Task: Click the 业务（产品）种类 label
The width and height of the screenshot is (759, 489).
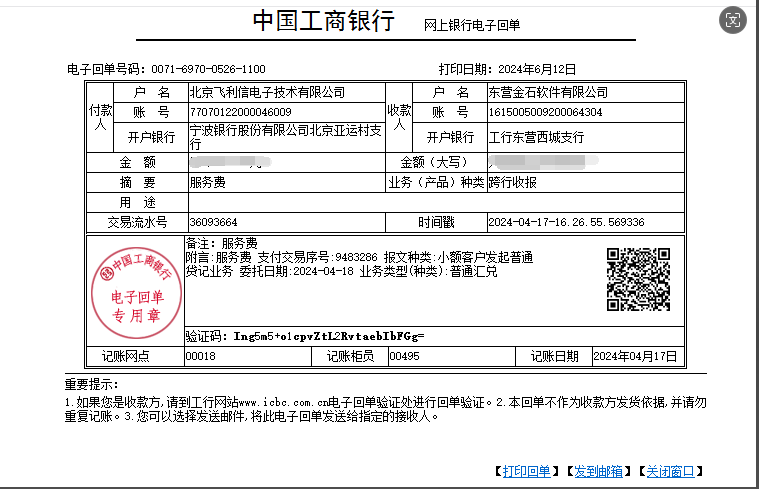Action: click(437, 182)
